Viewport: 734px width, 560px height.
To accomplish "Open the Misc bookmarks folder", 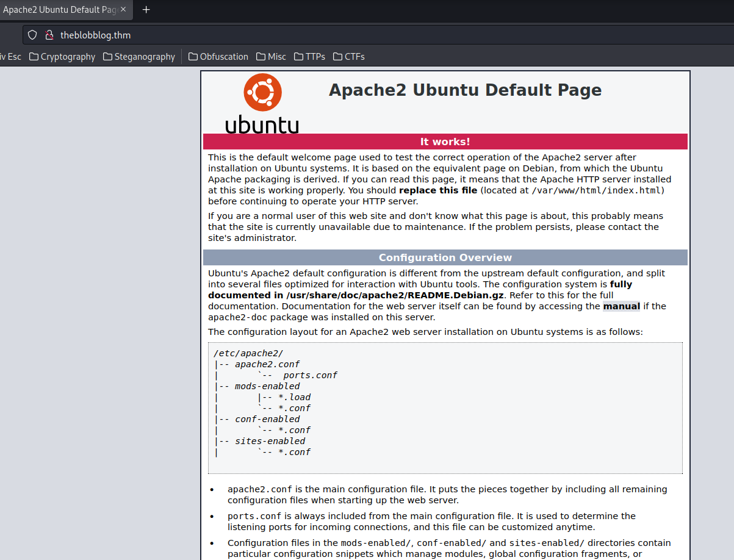I will pyautogui.click(x=271, y=57).
